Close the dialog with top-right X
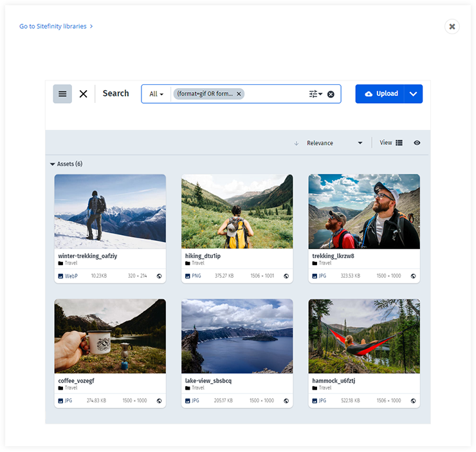The height and width of the screenshot is (452, 476). click(x=452, y=26)
